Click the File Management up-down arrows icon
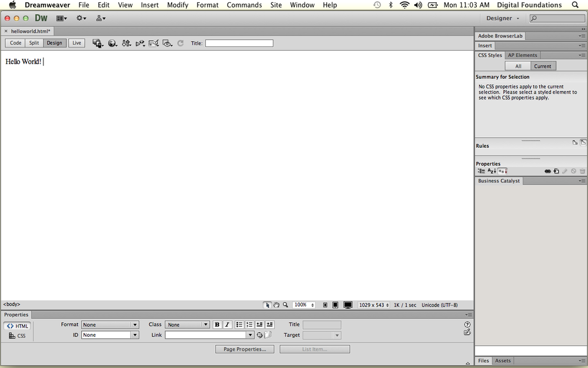Screen dimensions: 588x368 click(x=126, y=43)
